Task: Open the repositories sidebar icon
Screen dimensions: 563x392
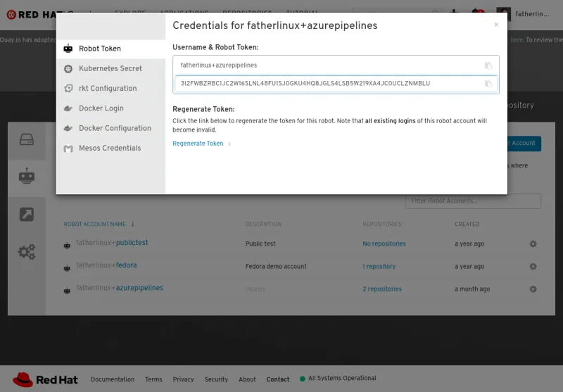Action: (x=27, y=139)
